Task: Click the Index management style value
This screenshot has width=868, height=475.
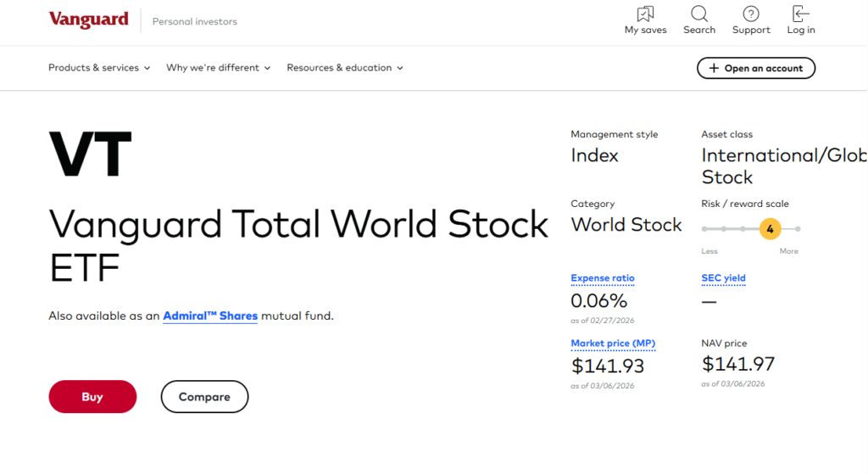Action: click(594, 155)
